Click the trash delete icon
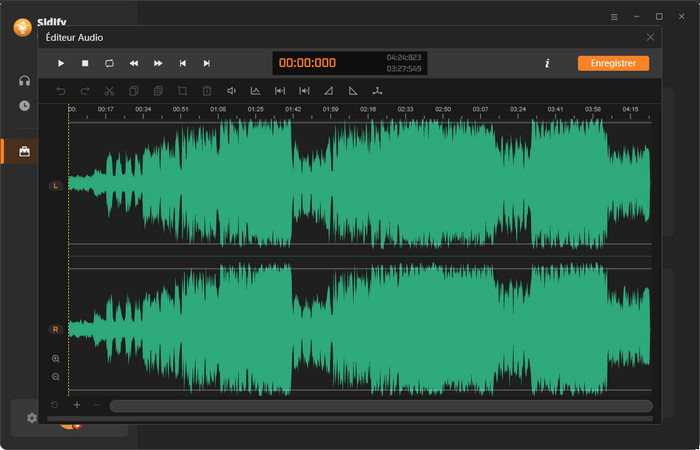This screenshot has width=700, height=450. tap(207, 91)
